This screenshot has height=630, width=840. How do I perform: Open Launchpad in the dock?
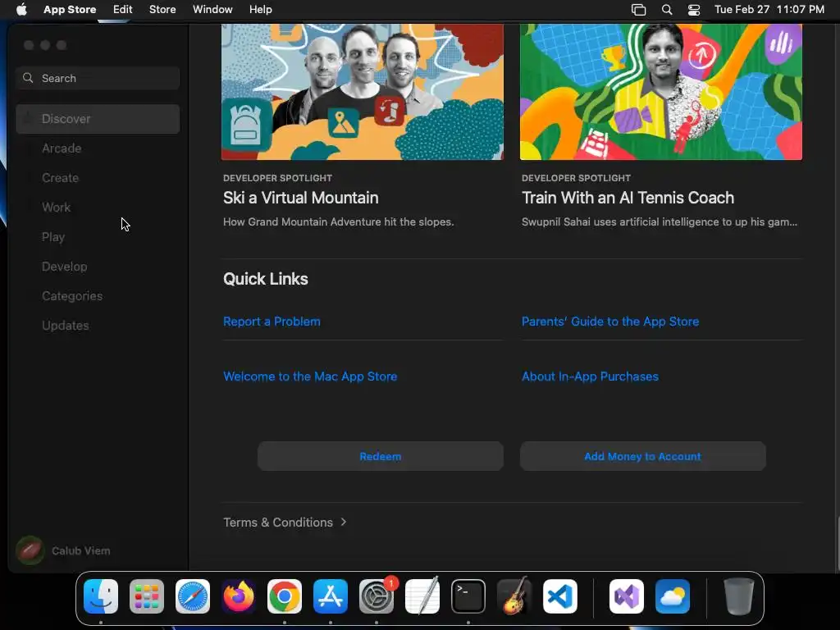tap(147, 596)
